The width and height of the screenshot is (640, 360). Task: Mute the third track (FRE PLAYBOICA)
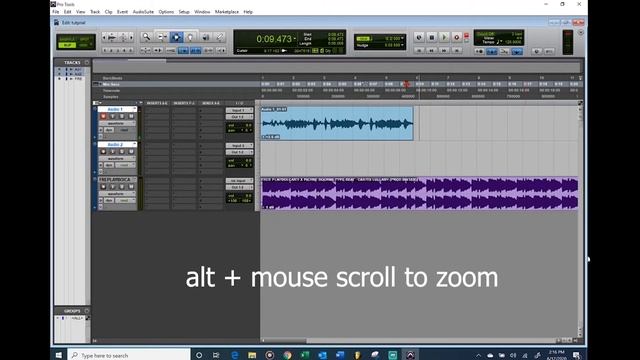pyautogui.click(x=131, y=187)
